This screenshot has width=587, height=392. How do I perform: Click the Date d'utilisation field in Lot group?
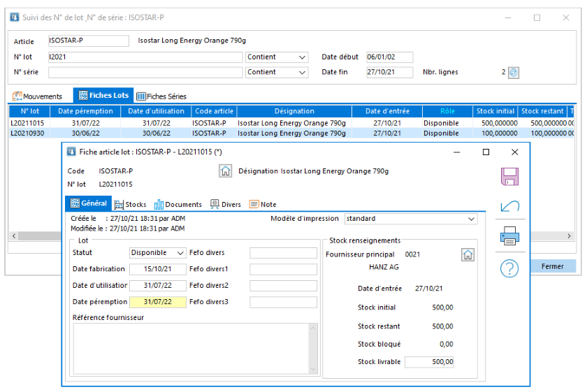pyautogui.click(x=158, y=286)
